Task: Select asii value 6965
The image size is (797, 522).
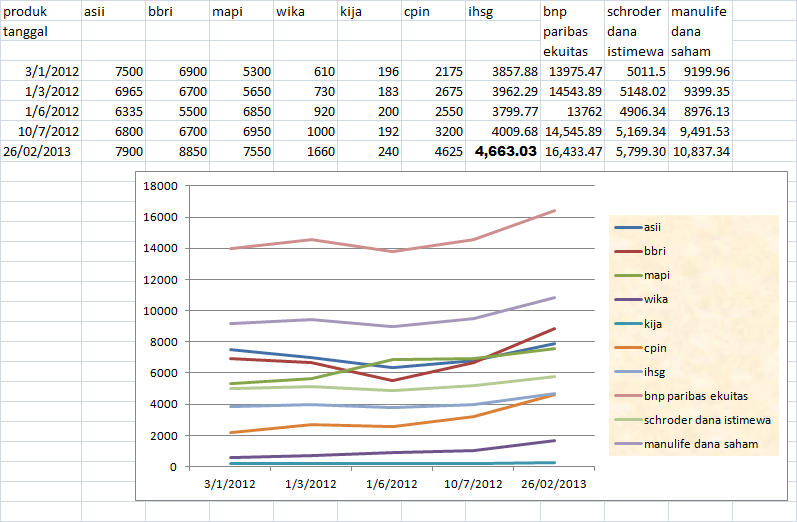Action: tap(113, 91)
